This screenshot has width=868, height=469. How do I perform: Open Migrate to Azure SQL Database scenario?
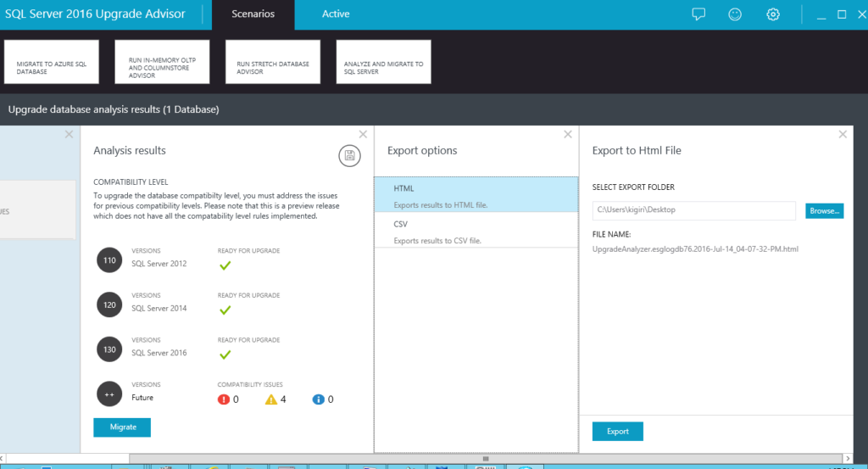coord(52,62)
